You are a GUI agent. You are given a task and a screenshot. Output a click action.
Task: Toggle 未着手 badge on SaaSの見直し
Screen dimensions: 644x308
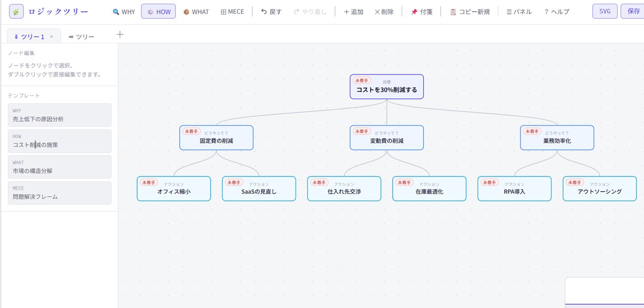[x=234, y=183]
